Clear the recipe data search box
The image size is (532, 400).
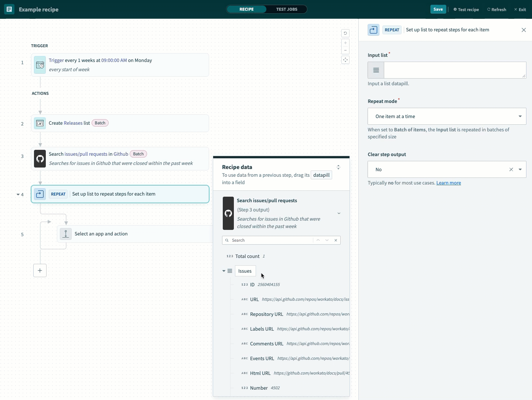(336, 240)
